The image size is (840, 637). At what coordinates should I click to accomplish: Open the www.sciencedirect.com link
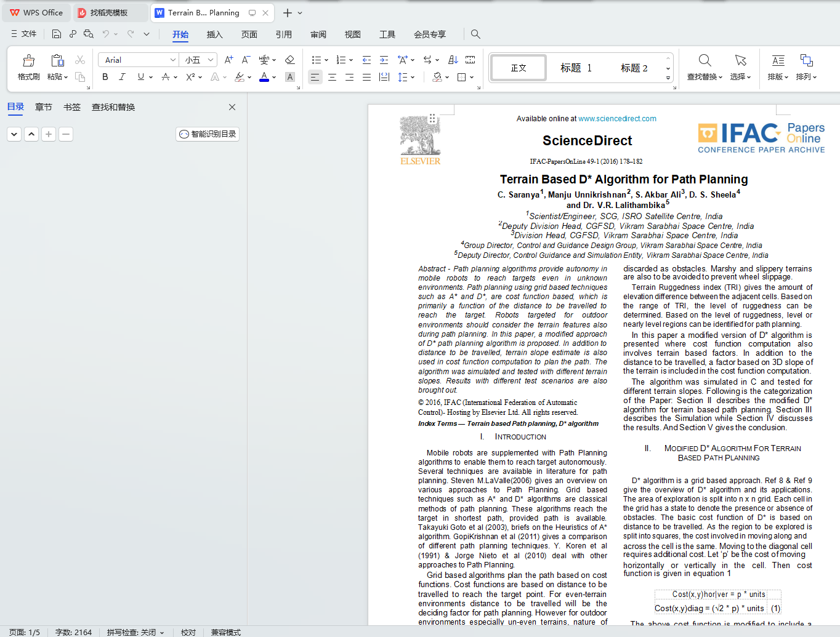617,119
